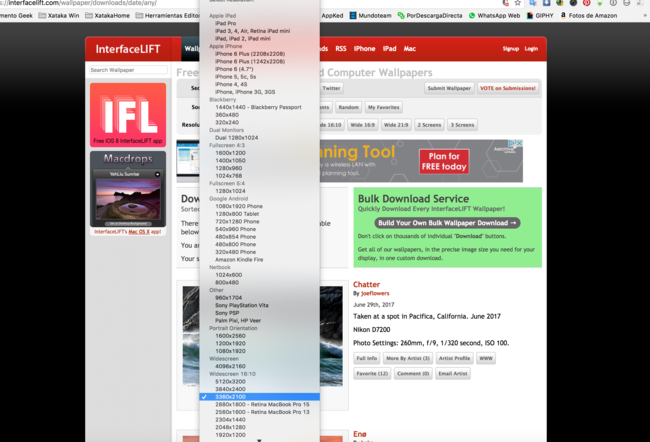Open the Free iOS 8 InterfaceLIFT app banner
This screenshot has height=442, width=650.
(x=128, y=115)
